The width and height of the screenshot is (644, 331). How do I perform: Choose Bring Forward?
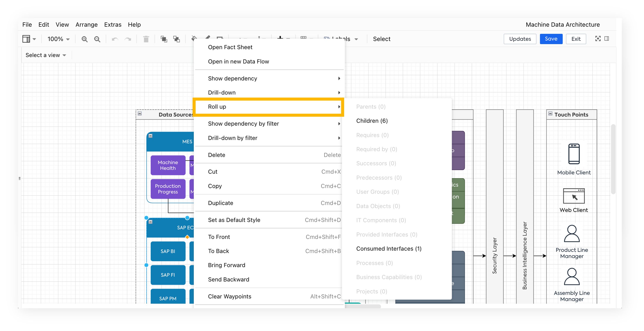(269, 265)
